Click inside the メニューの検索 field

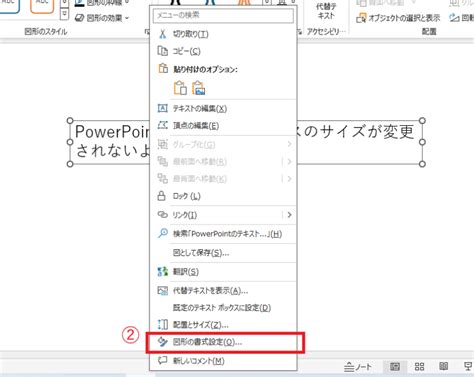click(x=223, y=15)
